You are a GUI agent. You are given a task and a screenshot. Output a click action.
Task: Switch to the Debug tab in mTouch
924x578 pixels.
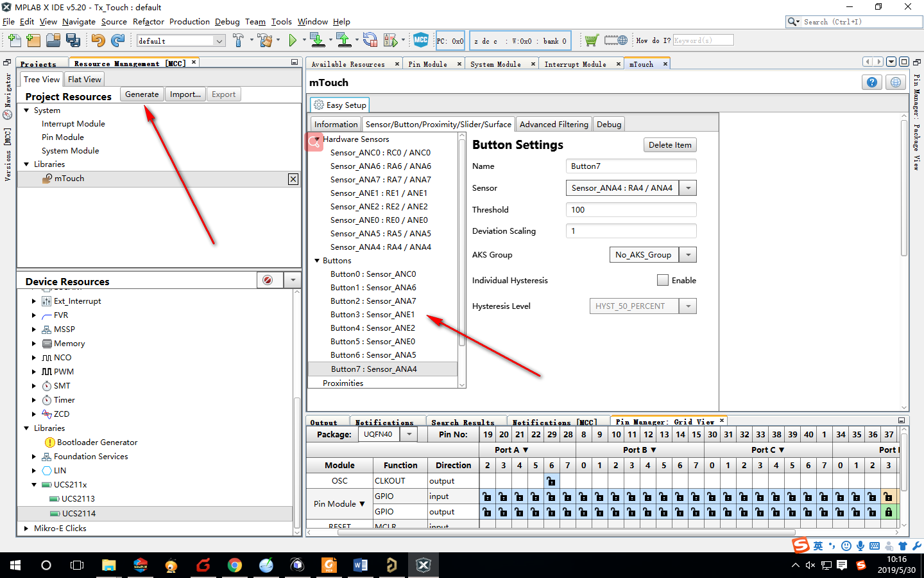coord(609,125)
